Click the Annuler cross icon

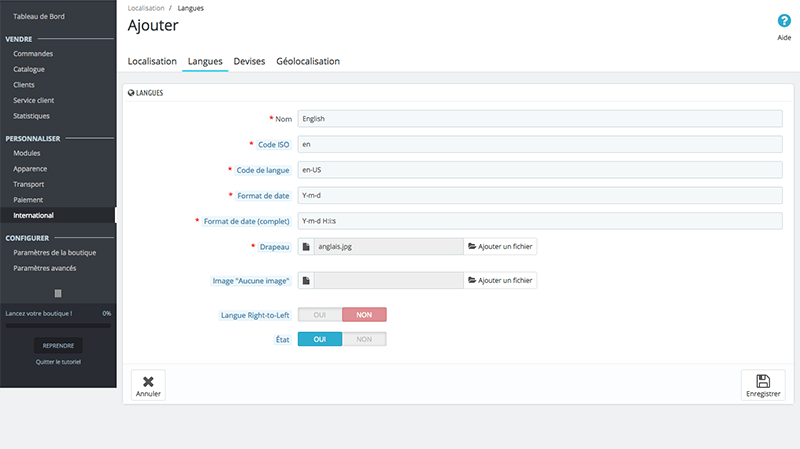pyautogui.click(x=148, y=381)
